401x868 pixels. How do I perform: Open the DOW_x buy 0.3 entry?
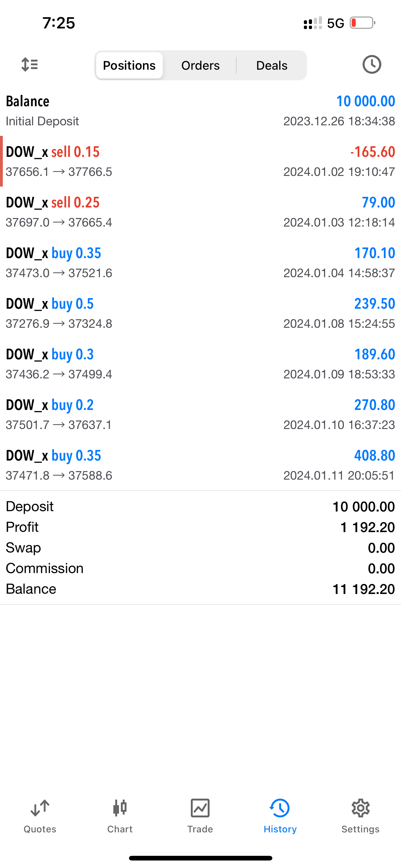click(200, 364)
